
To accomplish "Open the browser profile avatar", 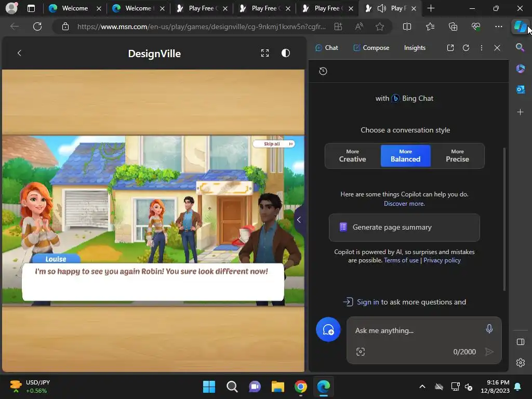I will tap(11, 8).
